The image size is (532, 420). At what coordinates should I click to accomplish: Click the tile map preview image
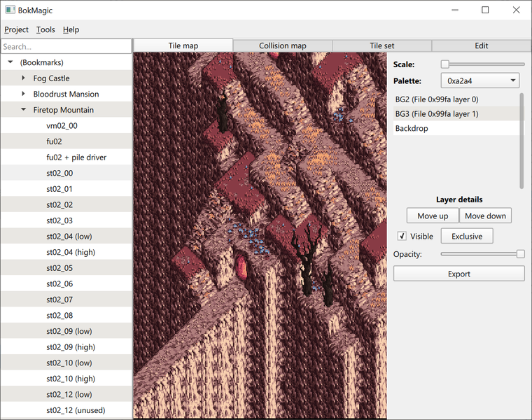point(260,235)
